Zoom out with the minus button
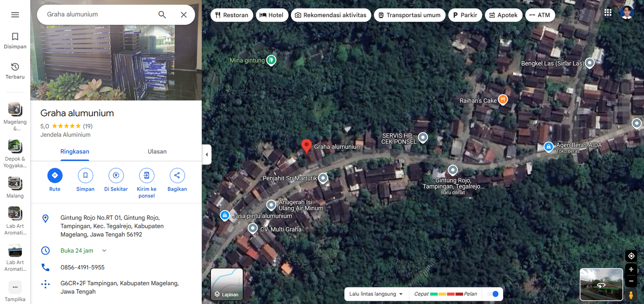 [631, 281]
